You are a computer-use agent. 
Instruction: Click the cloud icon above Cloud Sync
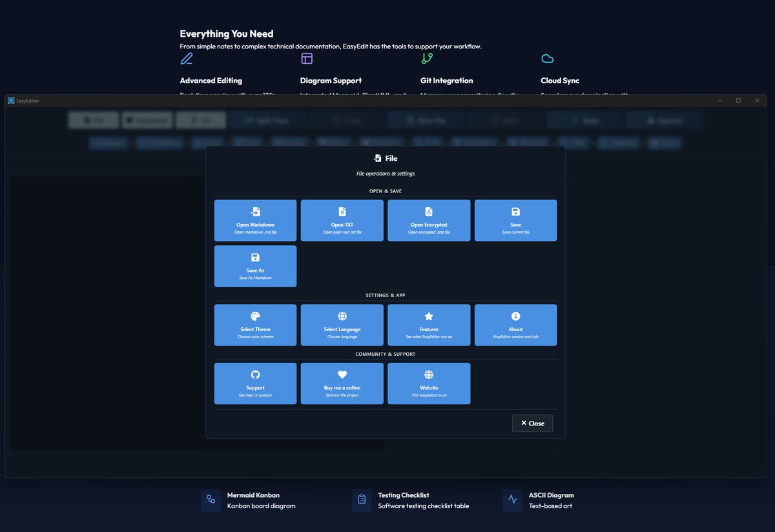coord(547,59)
